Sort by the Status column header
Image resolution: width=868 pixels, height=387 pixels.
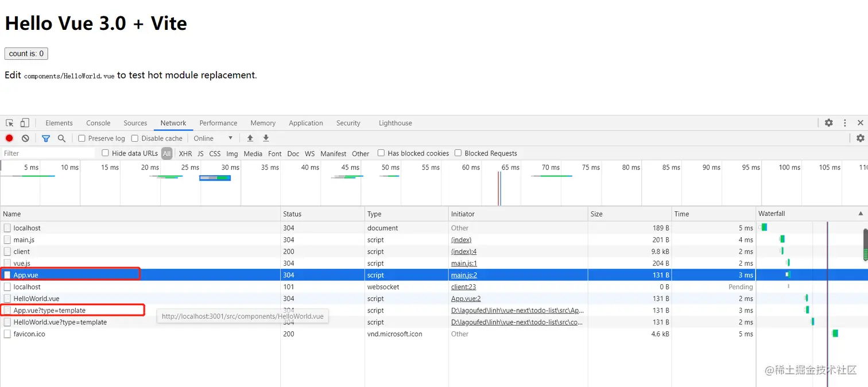322,214
